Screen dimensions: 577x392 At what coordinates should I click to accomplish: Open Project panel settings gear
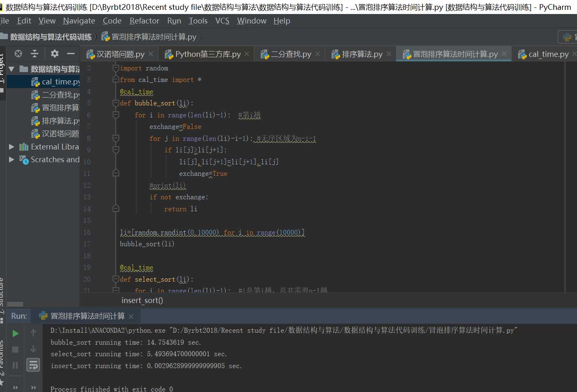click(x=54, y=54)
